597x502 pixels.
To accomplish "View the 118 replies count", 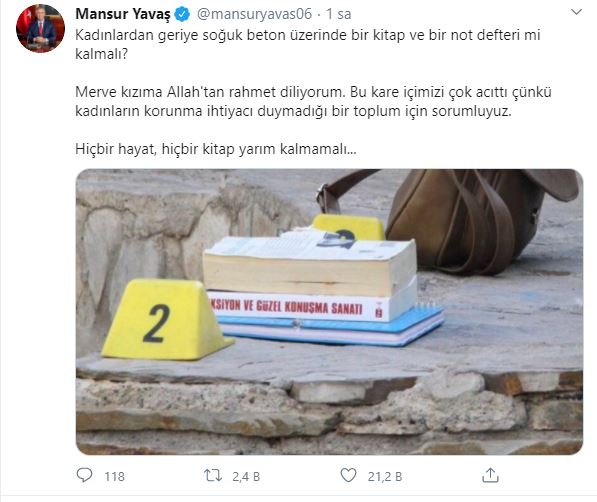I will click(x=115, y=476).
